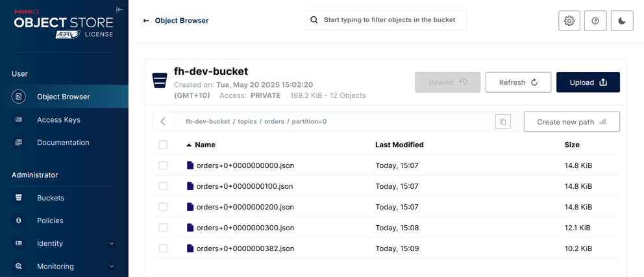Click the Access Keys sidebar icon
This screenshot has height=277, width=644.
coord(18,120)
